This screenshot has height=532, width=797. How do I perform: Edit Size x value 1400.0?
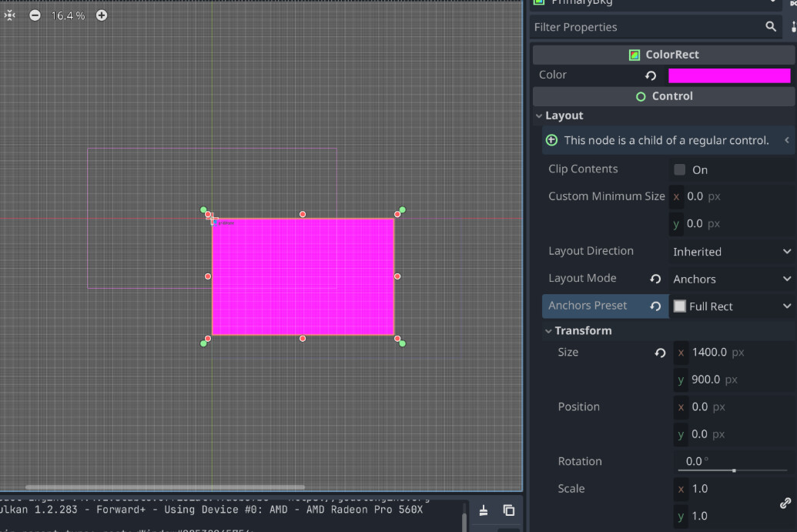pyautogui.click(x=735, y=352)
